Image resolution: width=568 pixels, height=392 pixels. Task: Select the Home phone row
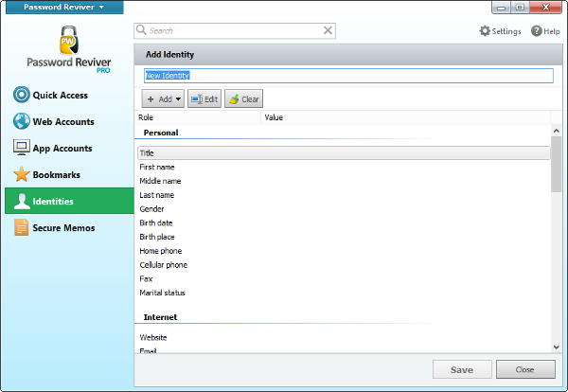click(x=344, y=251)
